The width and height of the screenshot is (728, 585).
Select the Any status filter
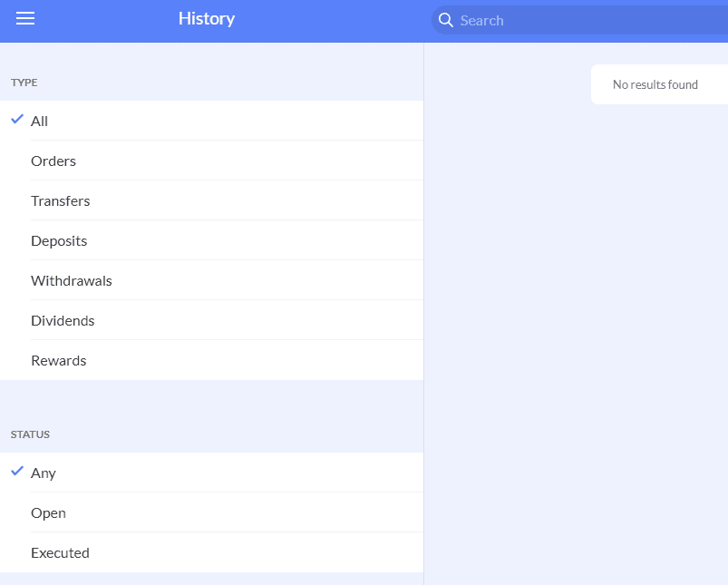click(212, 473)
